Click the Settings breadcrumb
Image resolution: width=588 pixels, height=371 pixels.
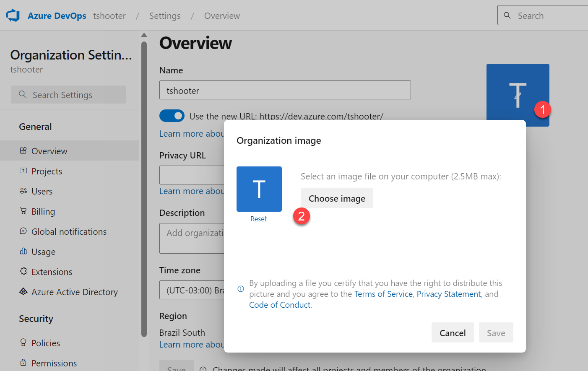coord(165,16)
